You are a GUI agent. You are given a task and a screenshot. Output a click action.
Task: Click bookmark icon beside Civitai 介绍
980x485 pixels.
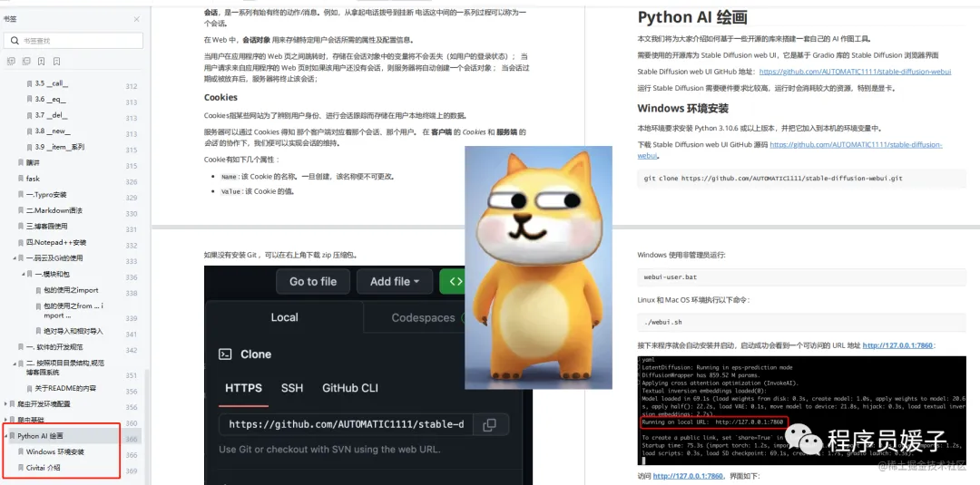(21, 468)
